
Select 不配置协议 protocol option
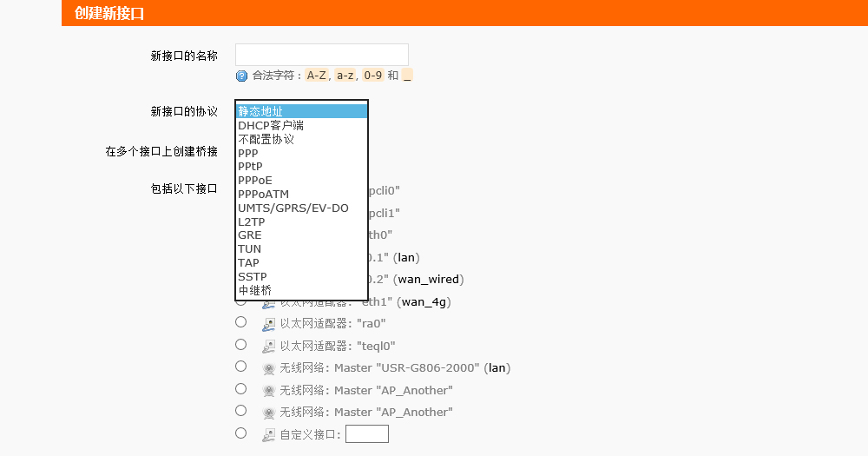[x=266, y=139]
